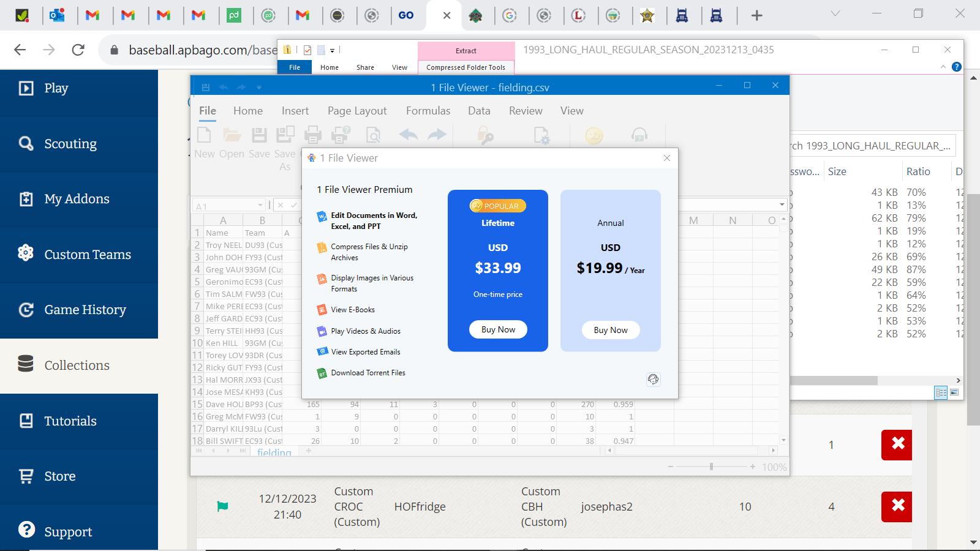The image size is (980, 551).
Task: Click the Annual plan Buy Now button
Action: 611,330
